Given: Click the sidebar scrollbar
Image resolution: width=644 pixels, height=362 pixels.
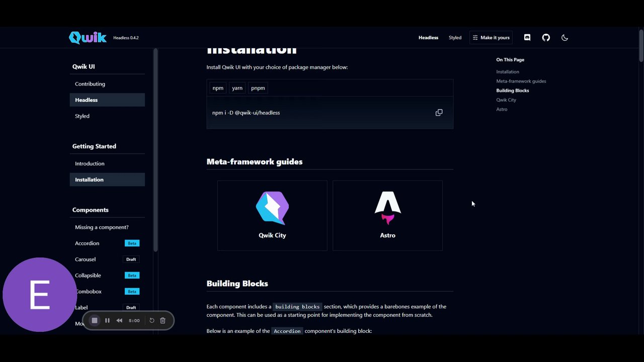Looking at the screenshot, I should [x=155, y=150].
